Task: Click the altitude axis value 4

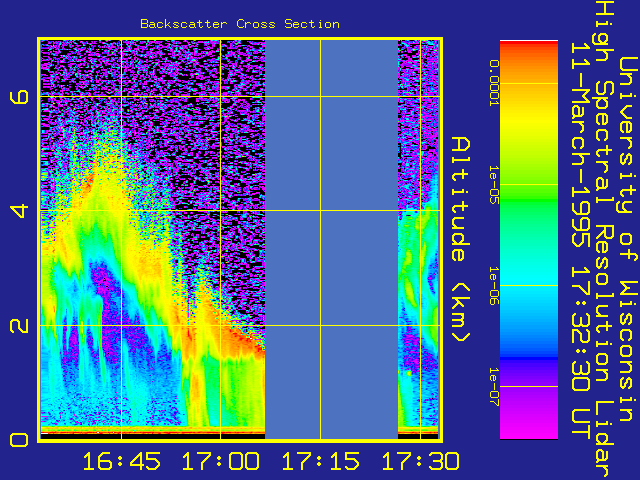Action: tap(19, 211)
